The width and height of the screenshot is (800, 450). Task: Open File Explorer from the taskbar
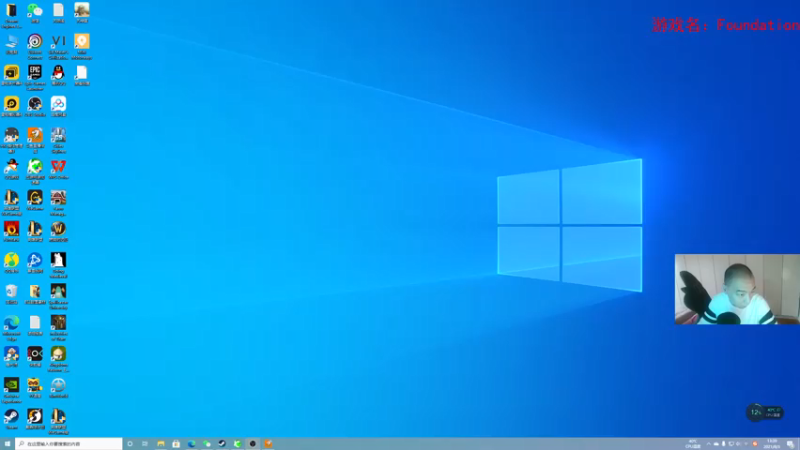point(161,444)
